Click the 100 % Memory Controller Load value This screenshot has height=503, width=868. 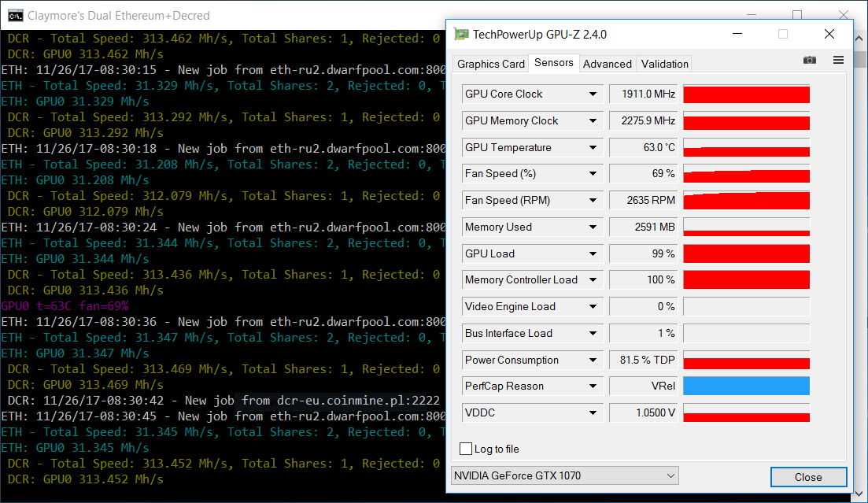644,279
